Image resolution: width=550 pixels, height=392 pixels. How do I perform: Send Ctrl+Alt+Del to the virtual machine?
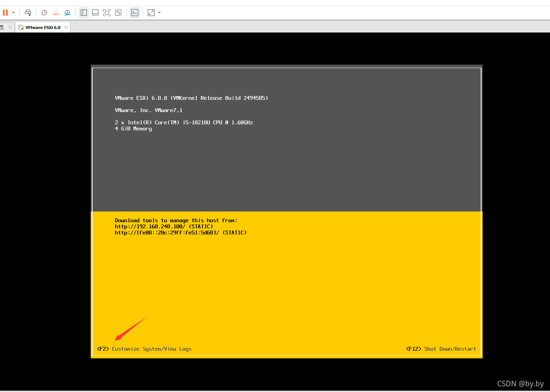click(28, 13)
